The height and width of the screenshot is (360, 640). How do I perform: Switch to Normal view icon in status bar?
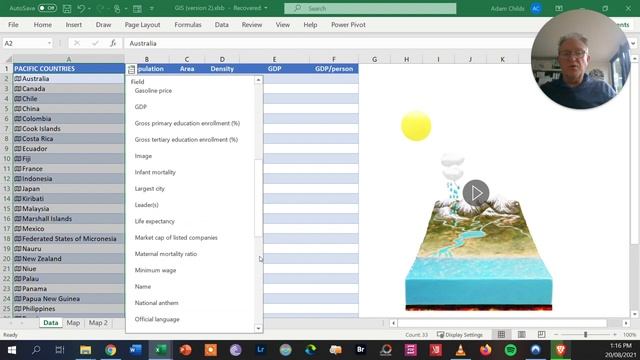click(501, 335)
